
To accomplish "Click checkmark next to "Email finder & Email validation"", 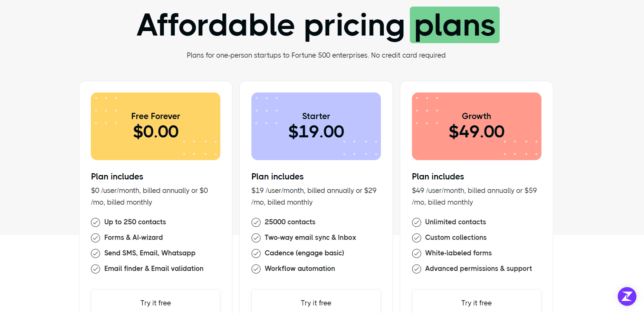I will point(95,269).
